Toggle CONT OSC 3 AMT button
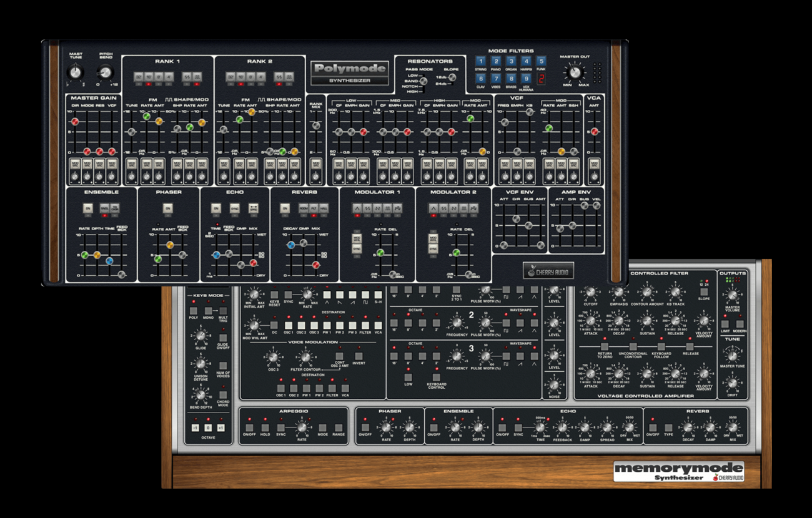 (339, 356)
